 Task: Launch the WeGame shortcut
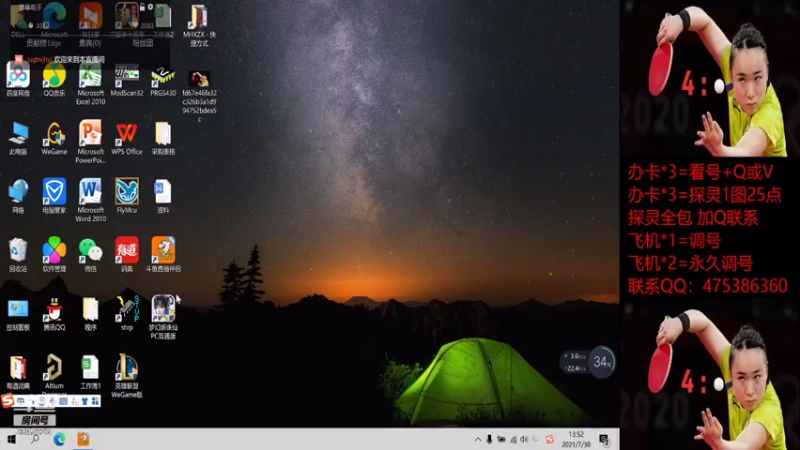[54, 138]
